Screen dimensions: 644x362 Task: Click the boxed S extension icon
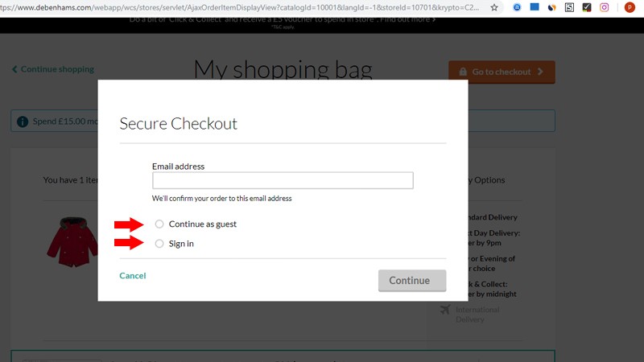click(569, 7)
